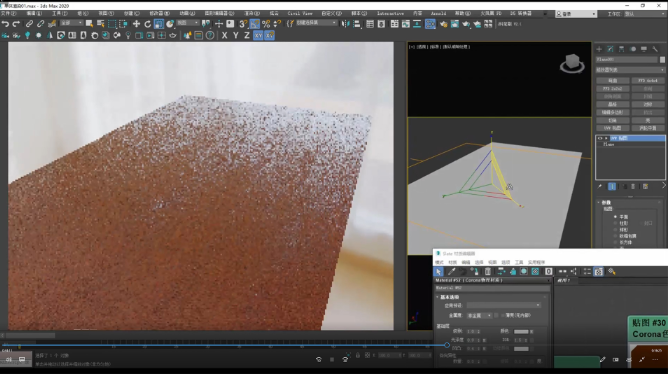Image resolution: width=669 pixels, height=381 pixels.
Task: Open the selection filter dropdown
Action: pyautogui.click(x=71, y=23)
